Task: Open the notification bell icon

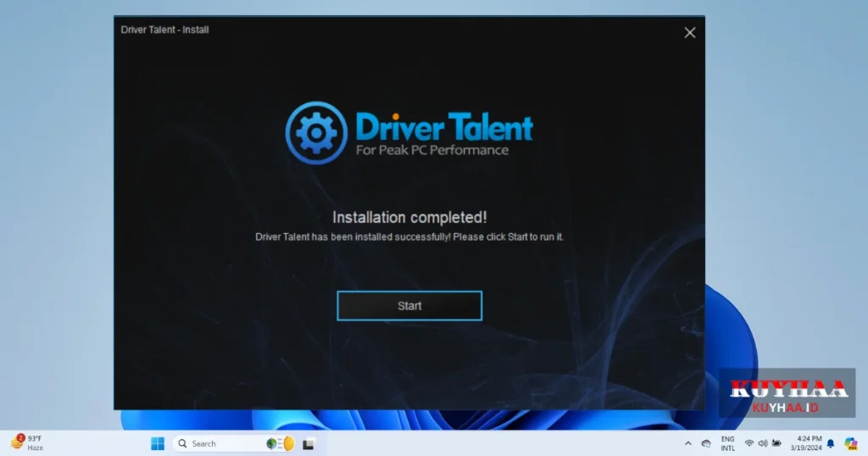Action: [831, 443]
